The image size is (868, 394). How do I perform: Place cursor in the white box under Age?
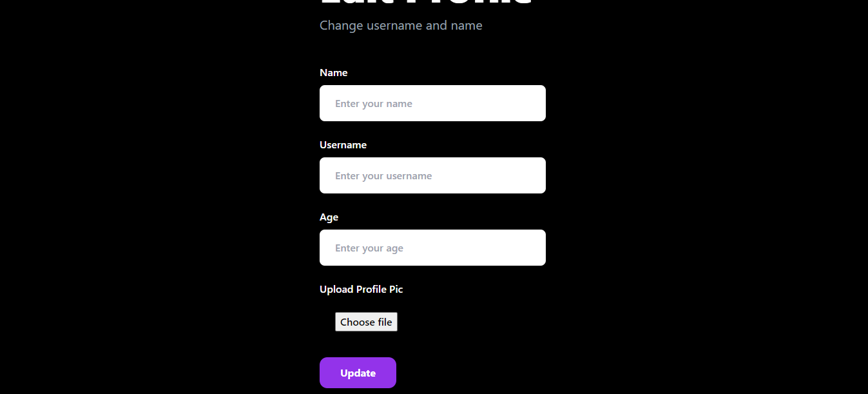point(432,248)
